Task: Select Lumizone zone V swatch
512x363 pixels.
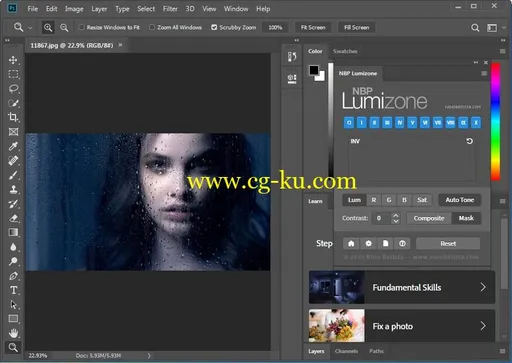Action: pos(412,123)
